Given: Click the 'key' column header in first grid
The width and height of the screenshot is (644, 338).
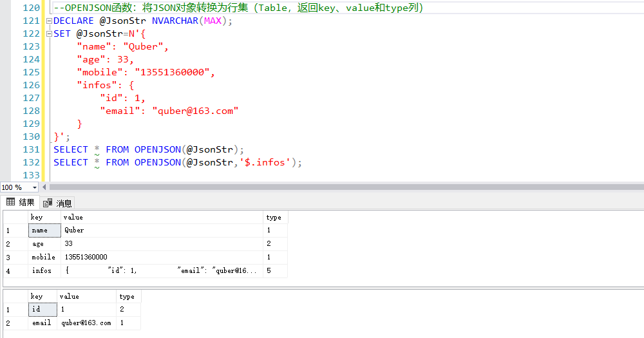Looking at the screenshot, I should pos(44,217).
